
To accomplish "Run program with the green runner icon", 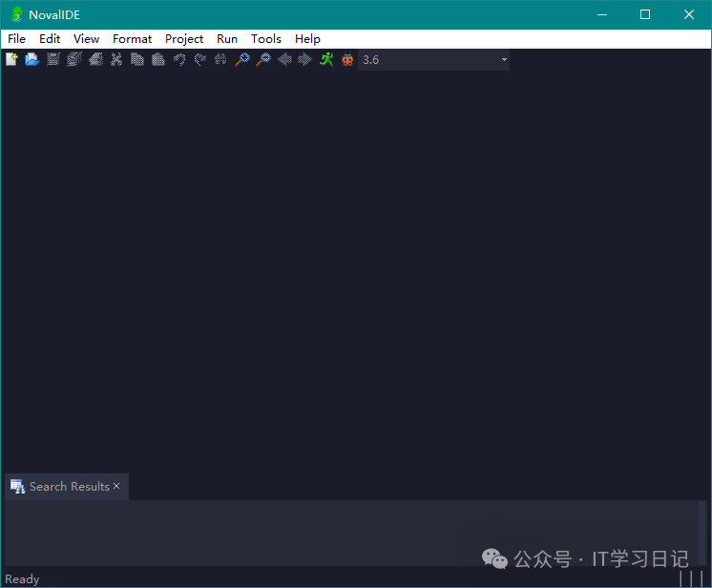I will pos(326,59).
